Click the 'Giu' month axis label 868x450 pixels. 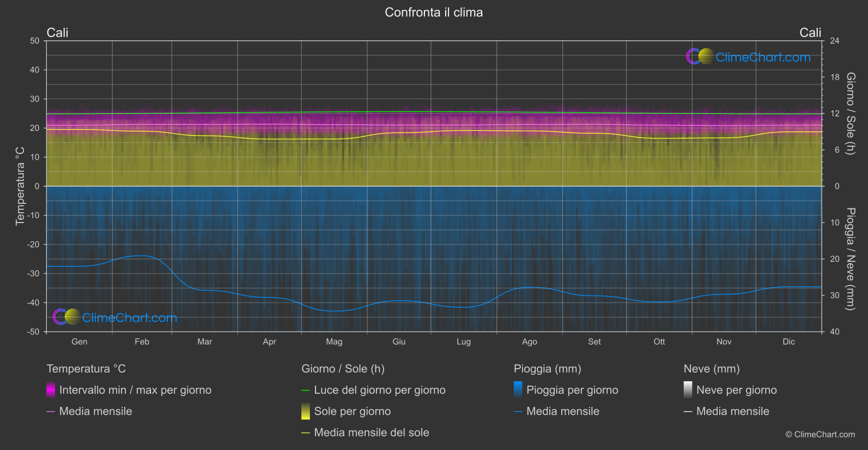pos(399,341)
